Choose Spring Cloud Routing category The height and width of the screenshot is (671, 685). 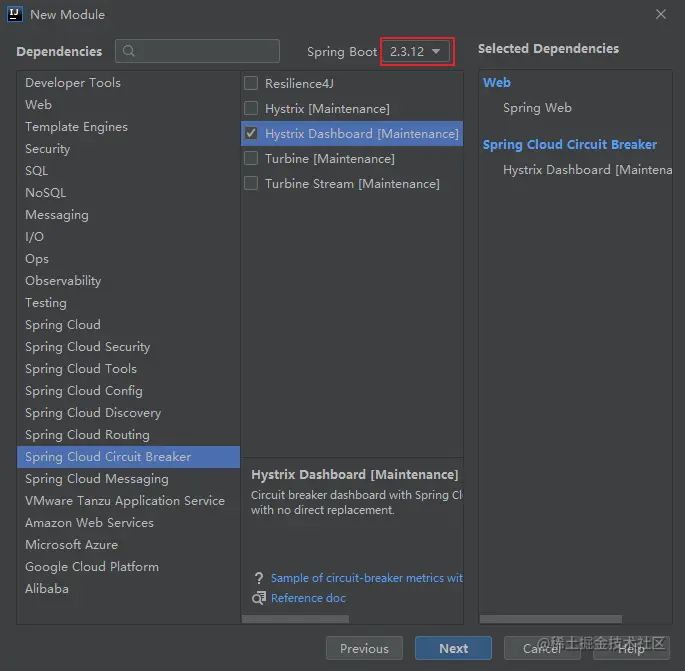pyautogui.click(x=128, y=434)
